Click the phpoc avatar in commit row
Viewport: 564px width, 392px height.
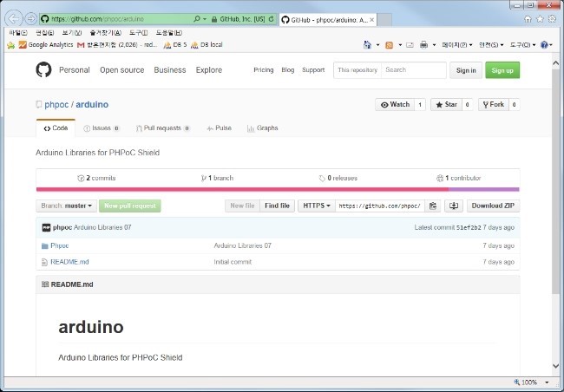coord(46,227)
